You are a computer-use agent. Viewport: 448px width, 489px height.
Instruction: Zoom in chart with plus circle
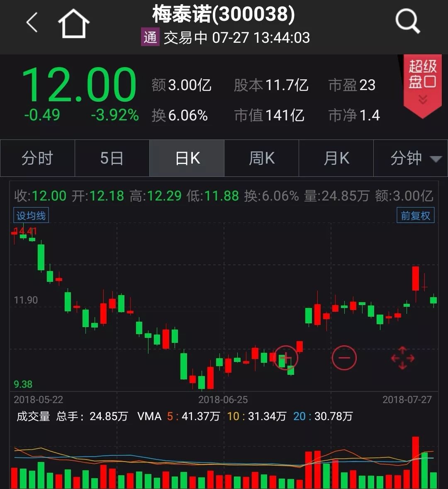point(286,358)
